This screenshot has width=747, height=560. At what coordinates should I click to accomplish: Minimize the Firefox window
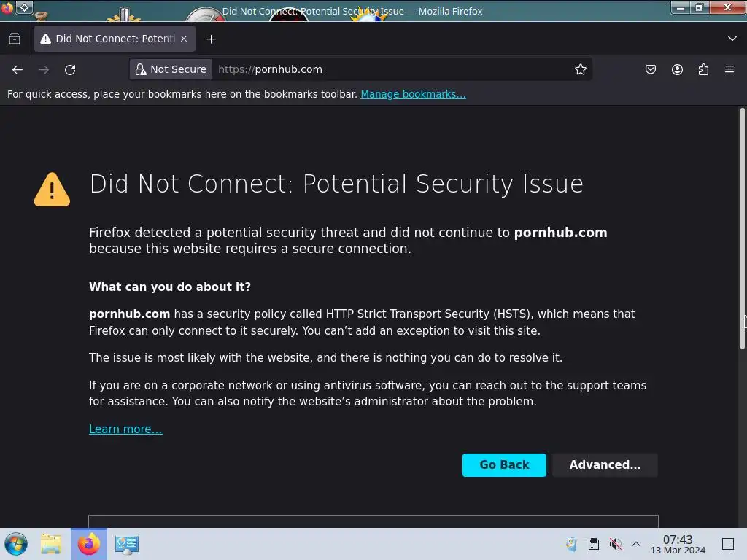681,7
